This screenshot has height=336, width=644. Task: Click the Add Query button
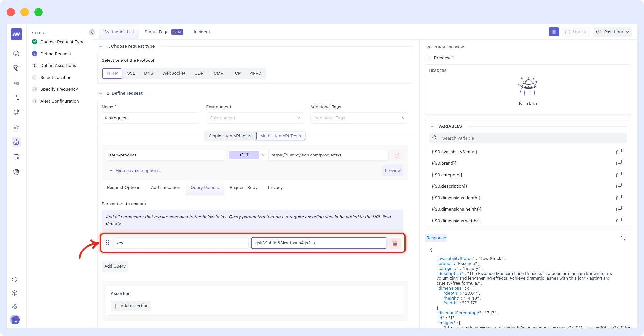coord(115,266)
